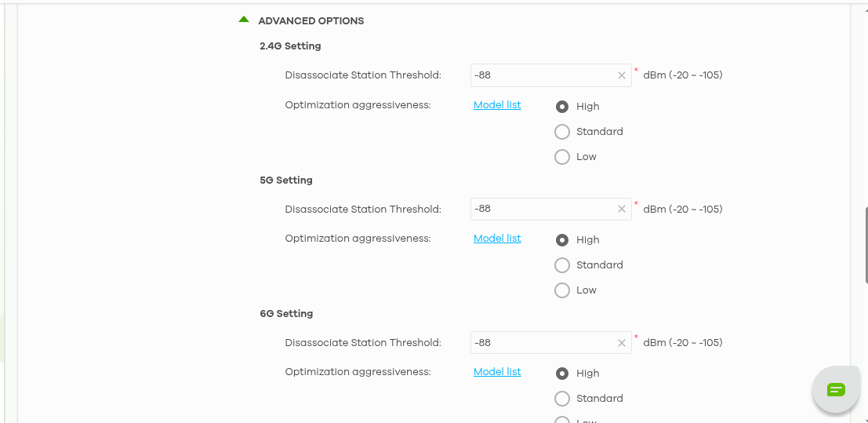
Task: Click the 5G Disassociate Station Threshold input
Action: 541,210
